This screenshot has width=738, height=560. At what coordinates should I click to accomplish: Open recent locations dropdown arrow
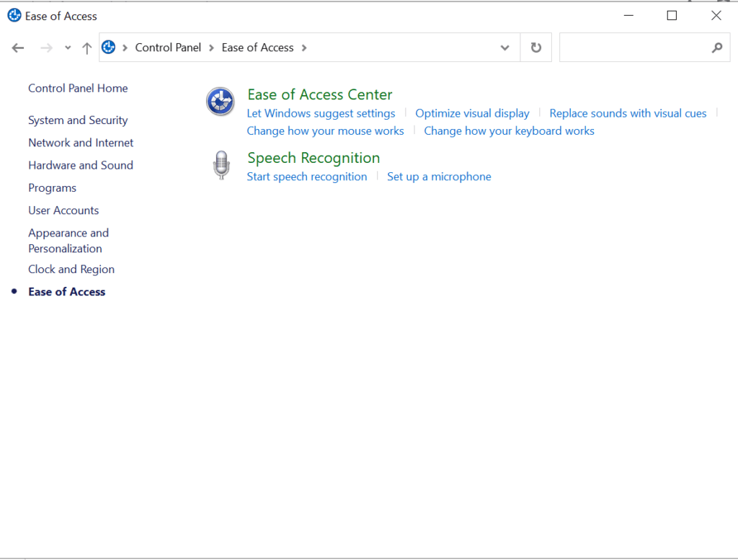tap(68, 48)
